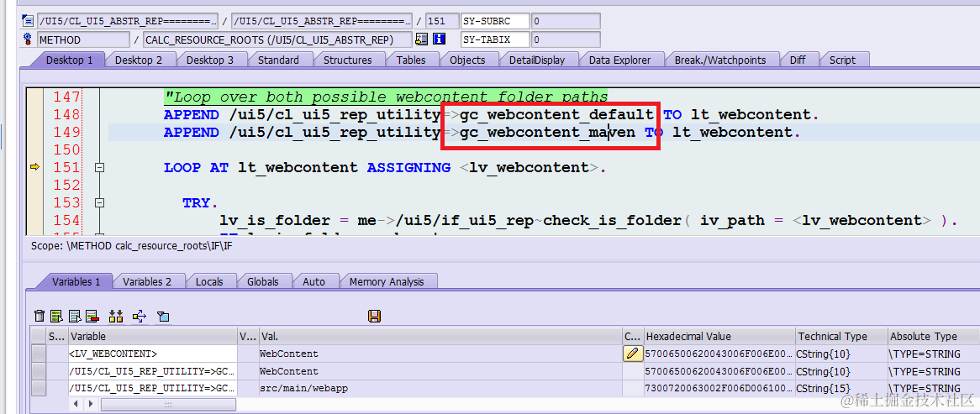Click the program document icon at top left

pos(28,21)
